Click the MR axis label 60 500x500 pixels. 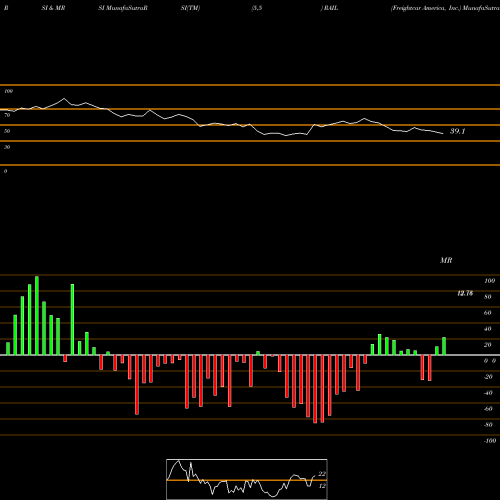click(488, 313)
